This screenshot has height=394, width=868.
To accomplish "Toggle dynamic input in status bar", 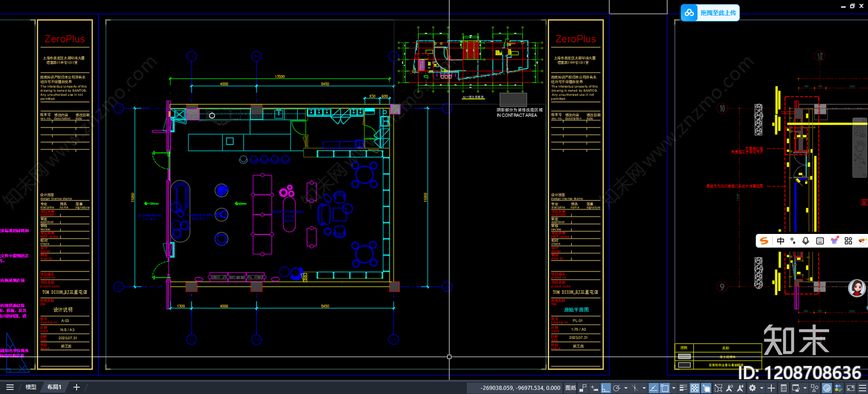I will pos(595,388).
